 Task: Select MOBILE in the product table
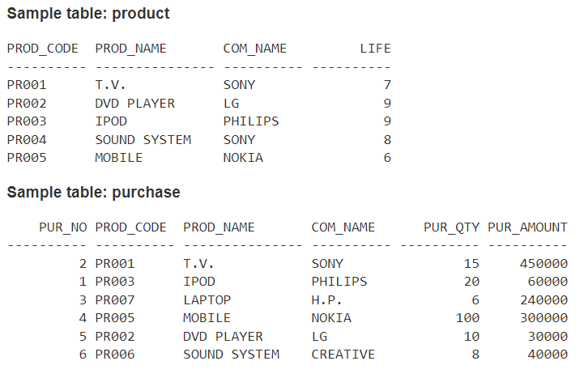[119, 158]
